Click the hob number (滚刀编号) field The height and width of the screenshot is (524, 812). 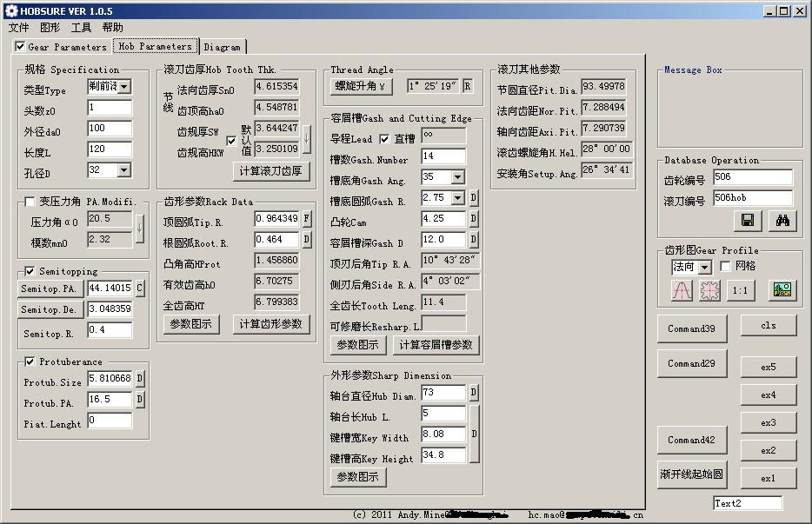point(752,198)
